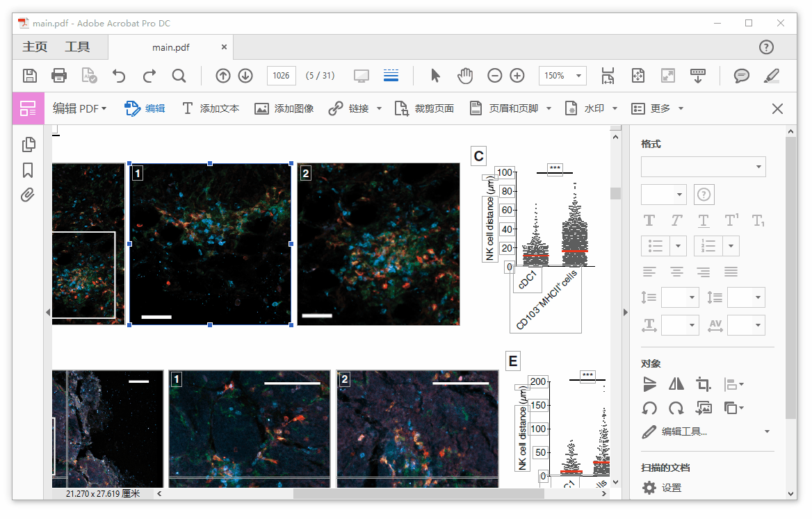Click the Undo arrow icon
Viewport: 812px width, 519px height.
click(120, 76)
